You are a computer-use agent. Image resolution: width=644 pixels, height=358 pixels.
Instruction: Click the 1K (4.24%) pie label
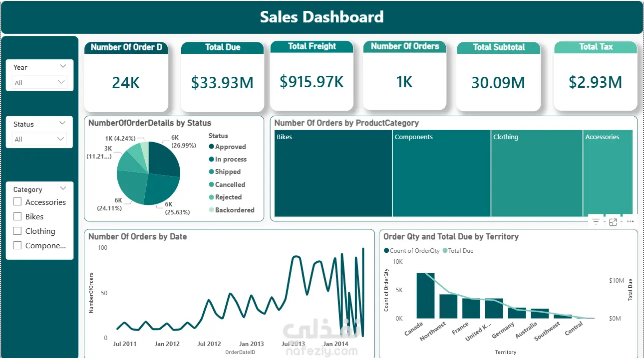120,139
